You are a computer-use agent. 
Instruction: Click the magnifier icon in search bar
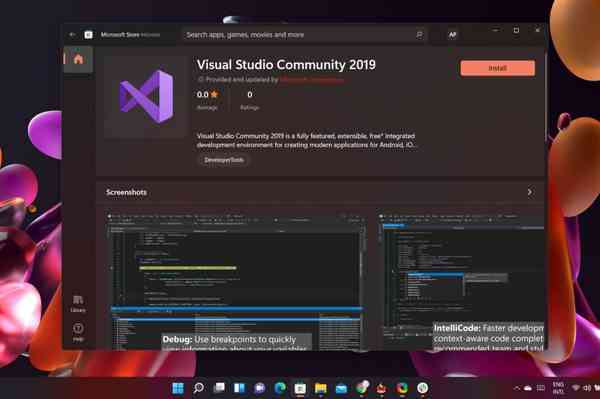(419, 35)
